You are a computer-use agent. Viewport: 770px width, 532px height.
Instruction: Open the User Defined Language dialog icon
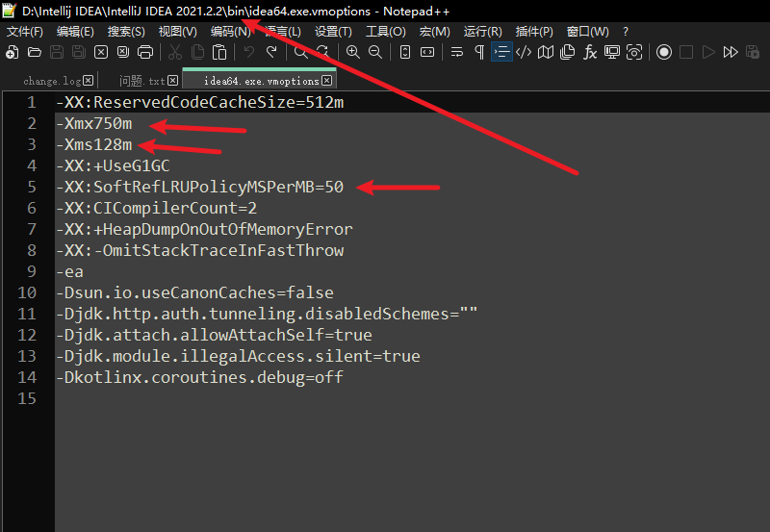click(x=524, y=52)
